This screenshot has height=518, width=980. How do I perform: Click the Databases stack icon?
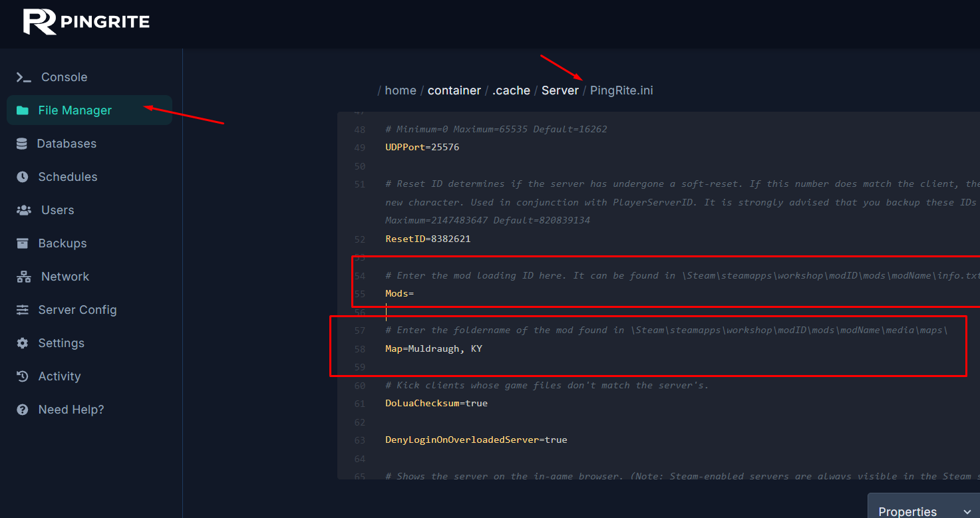[x=22, y=144]
